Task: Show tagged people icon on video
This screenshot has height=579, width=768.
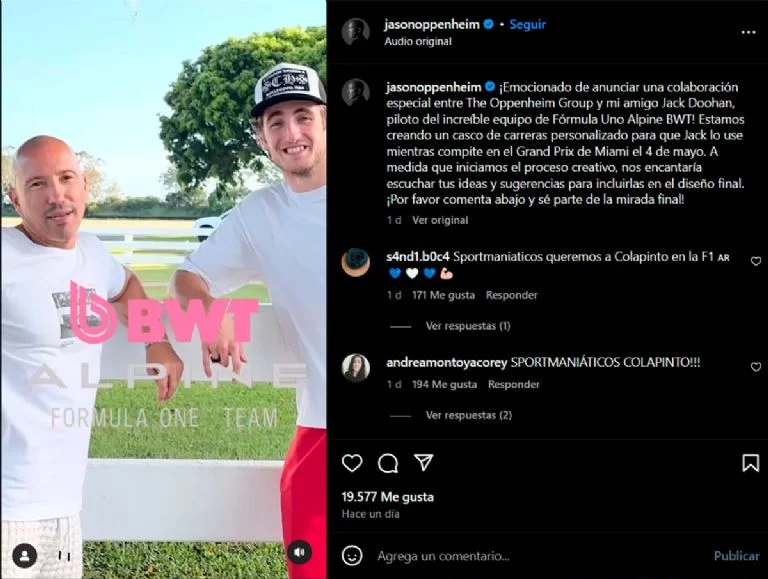Action: tap(24, 556)
